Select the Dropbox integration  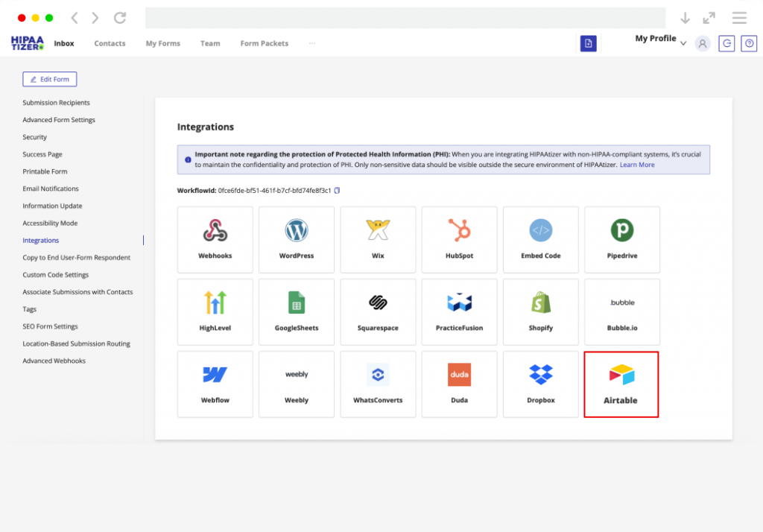pyautogui.click(x=541, y=384)
